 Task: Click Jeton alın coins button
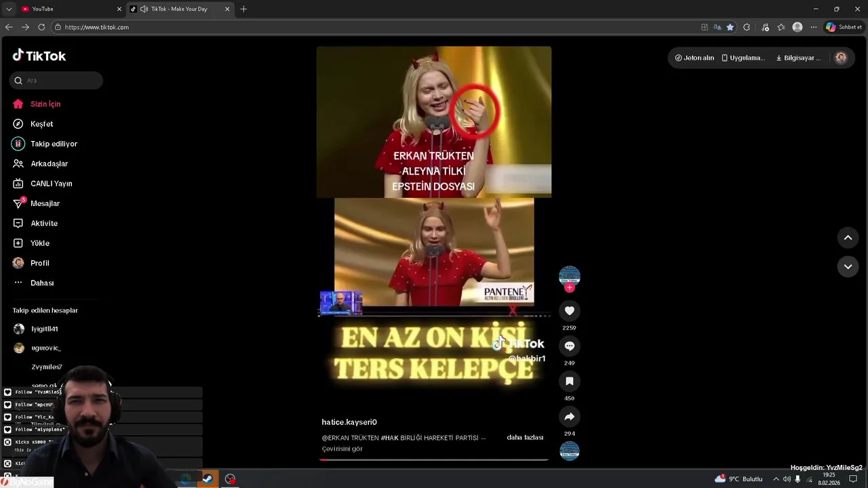click(694, 58)
